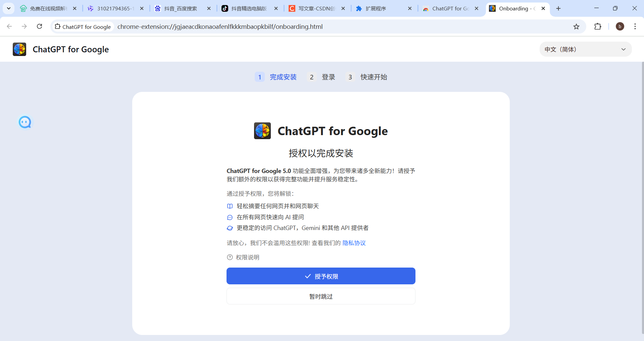
Task: Click the 权限说明 text link
Action: 248,257
